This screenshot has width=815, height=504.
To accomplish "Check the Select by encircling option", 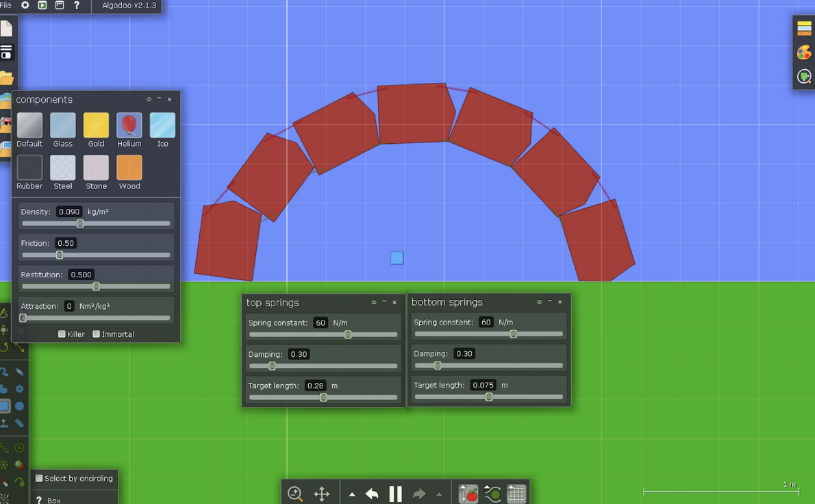I will tap(39, 478).
